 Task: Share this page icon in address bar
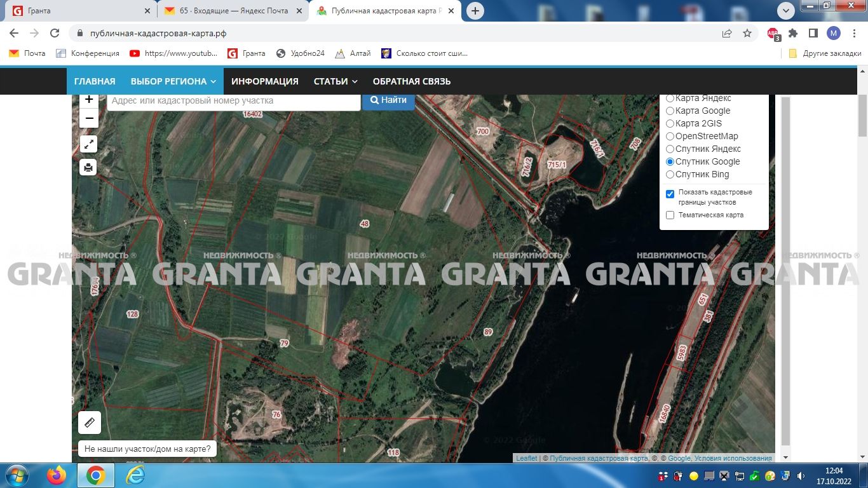point(727,33)
